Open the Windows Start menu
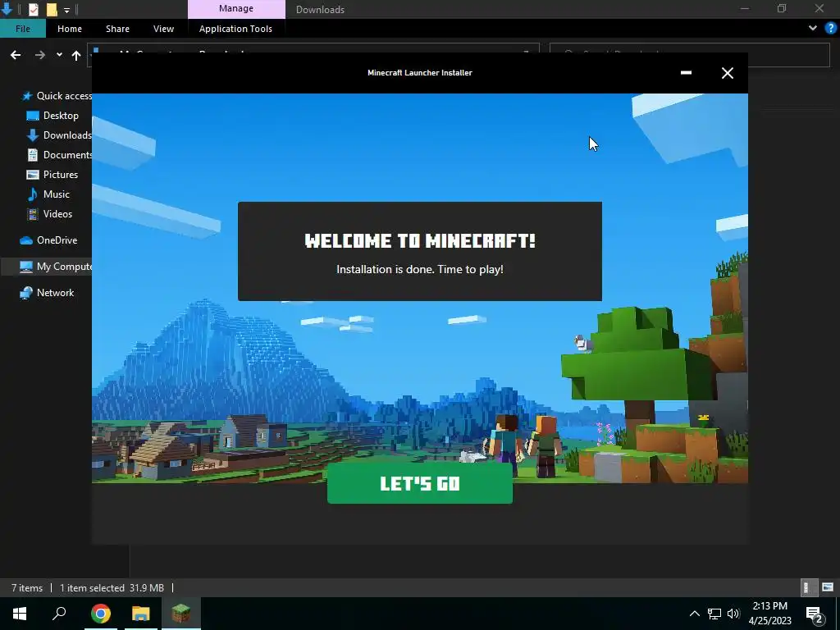 click(x=20, y=614)
